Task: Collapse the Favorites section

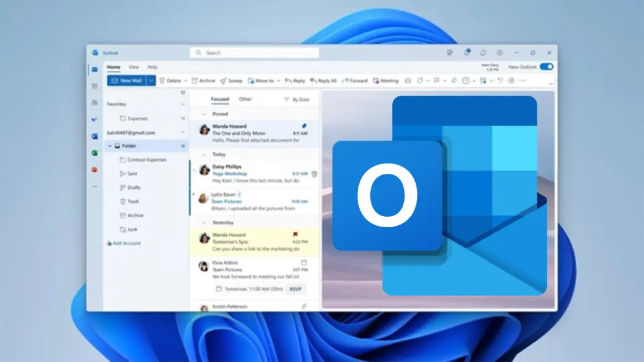Action: pyautogui.click(x=182, y=104)
